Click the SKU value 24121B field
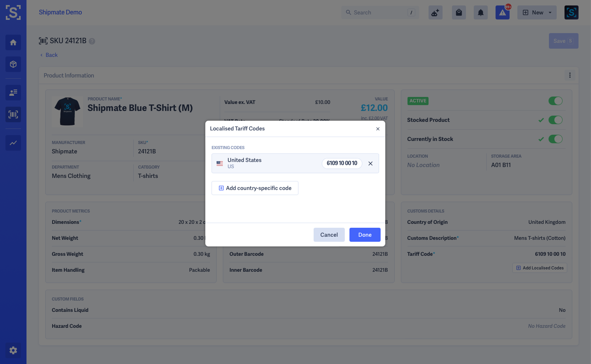The height and width of the screenshot is (364, 591). click(x=147, y=151)
